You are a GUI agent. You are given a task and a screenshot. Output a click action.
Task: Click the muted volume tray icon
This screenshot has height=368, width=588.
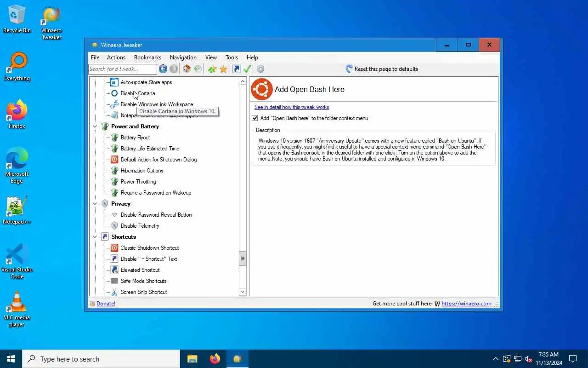528,359
